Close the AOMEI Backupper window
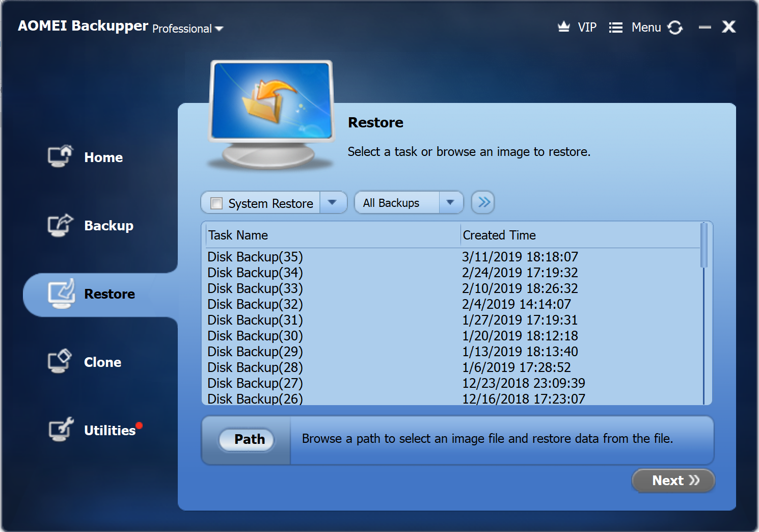Viewport: 759px width, 532px height. coord(729,26)
